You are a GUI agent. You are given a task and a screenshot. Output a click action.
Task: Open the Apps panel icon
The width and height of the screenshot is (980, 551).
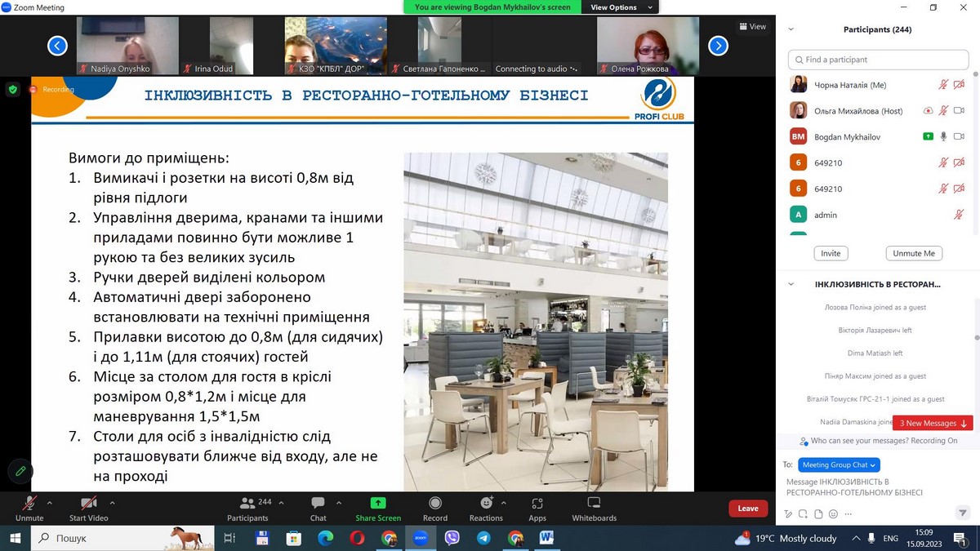[537, 504]
